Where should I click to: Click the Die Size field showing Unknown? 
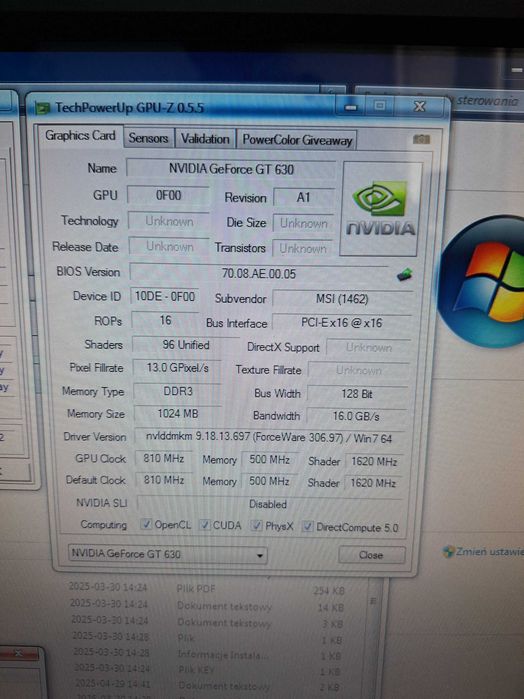[303, 223]
